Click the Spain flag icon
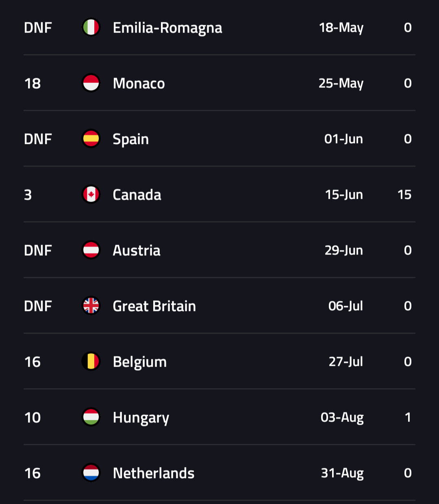Viewport: 439px width, 504px height. point(91,139)
